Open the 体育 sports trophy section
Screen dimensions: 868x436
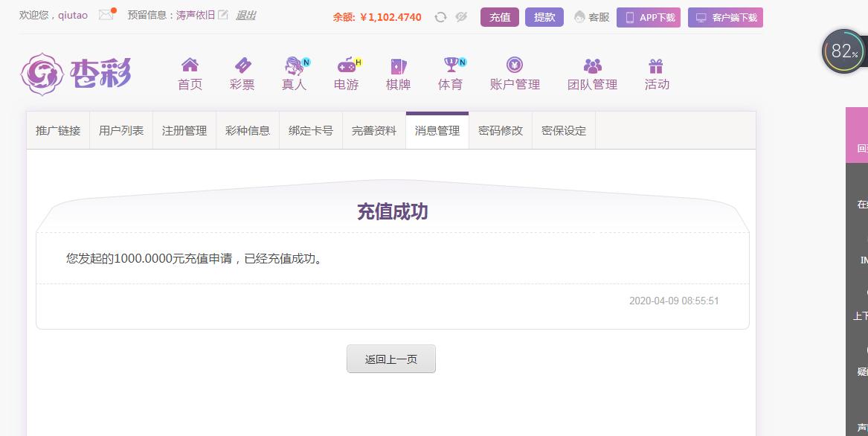click(451, 74)
